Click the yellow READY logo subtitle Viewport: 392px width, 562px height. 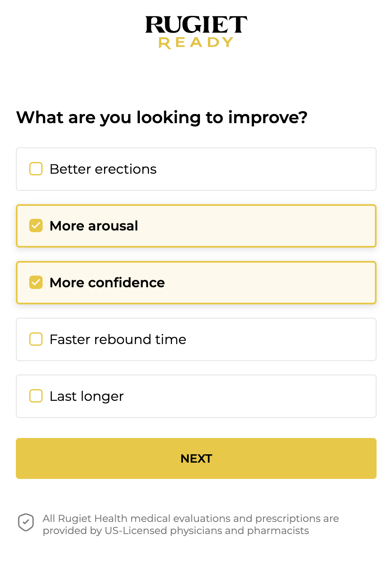coord(196,43)
